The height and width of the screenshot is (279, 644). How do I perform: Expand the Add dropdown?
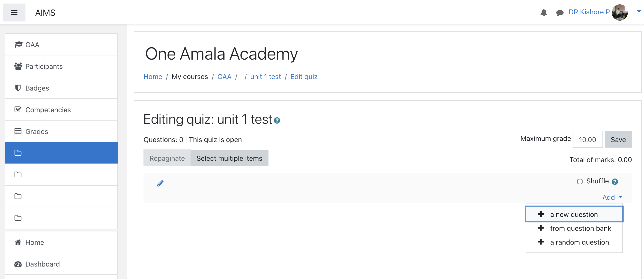click(612, 197)
